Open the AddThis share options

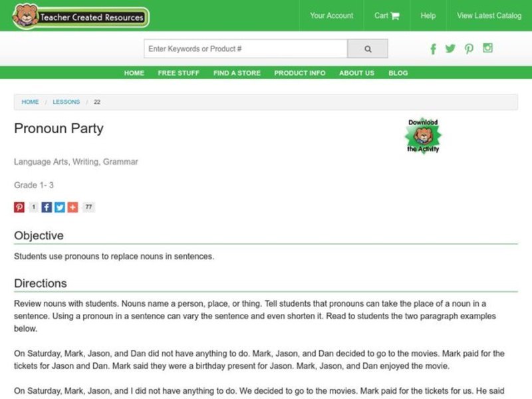tap(74, 207)
